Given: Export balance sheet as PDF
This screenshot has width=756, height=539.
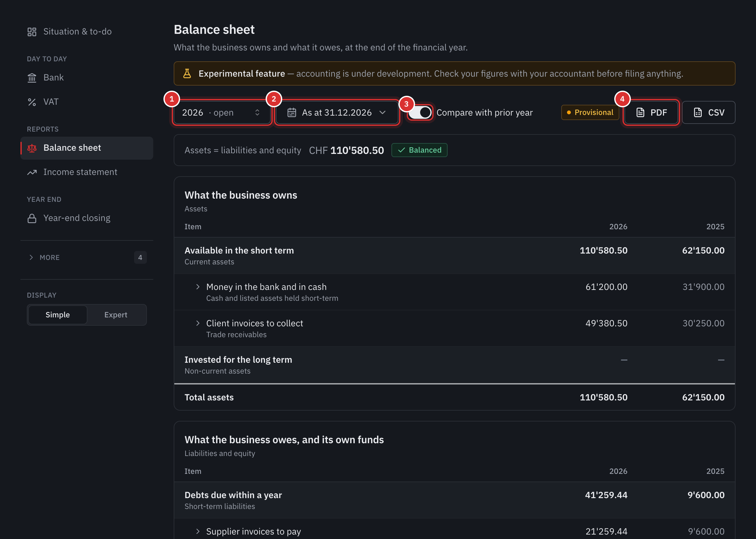Looking at the screenshot, I should click(651, 112).
